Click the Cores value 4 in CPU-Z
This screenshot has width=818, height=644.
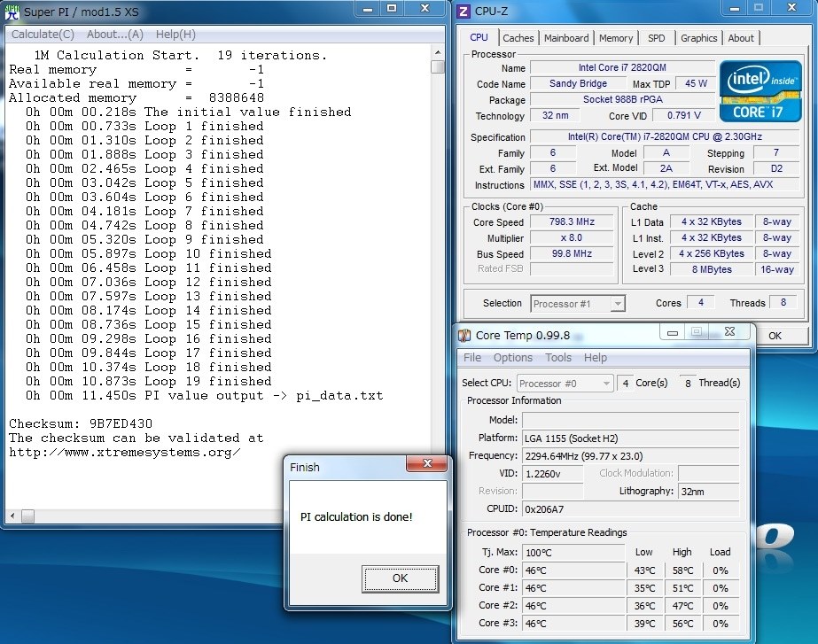pyautogui.click(x=701, y=302)
